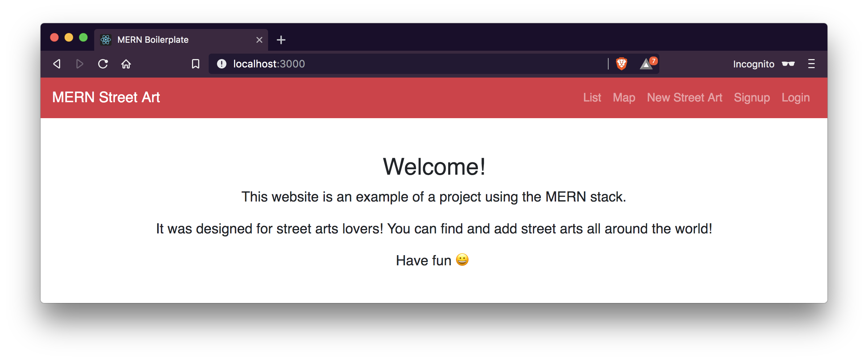
Task: Open the Signup page
Action: tap(752, 98)
